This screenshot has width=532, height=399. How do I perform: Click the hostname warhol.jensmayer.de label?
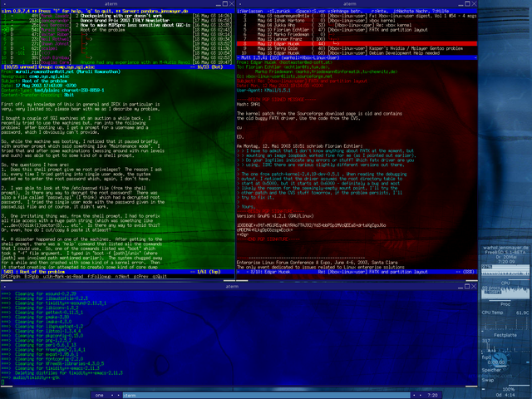click(x=505, y=248)
